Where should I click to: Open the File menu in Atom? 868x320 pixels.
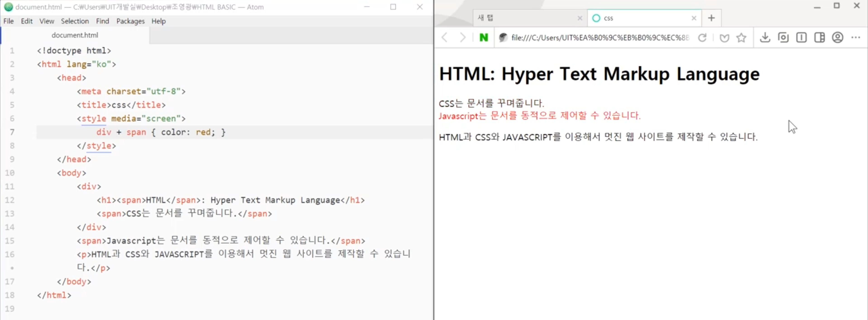pyautogui.click(x=8, y=21)
